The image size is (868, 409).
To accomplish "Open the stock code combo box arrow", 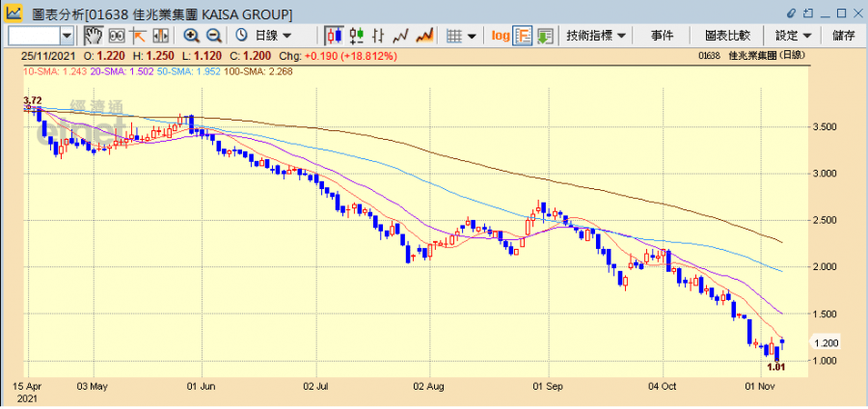I will tap(67, 36).
